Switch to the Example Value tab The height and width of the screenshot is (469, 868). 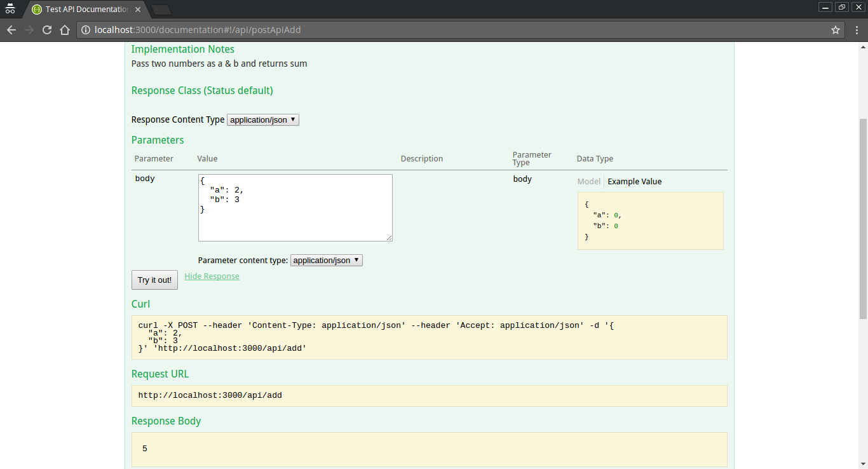[x=635, y=181]
